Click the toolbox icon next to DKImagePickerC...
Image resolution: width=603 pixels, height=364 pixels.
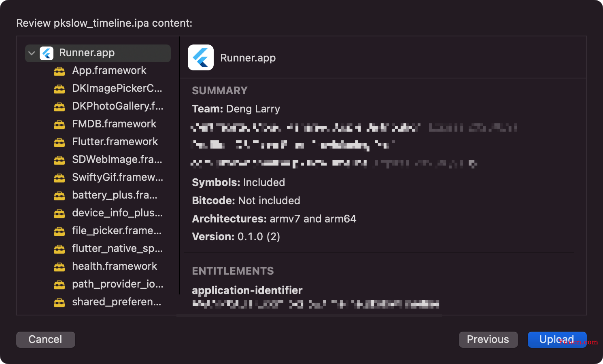pos(59,89)
